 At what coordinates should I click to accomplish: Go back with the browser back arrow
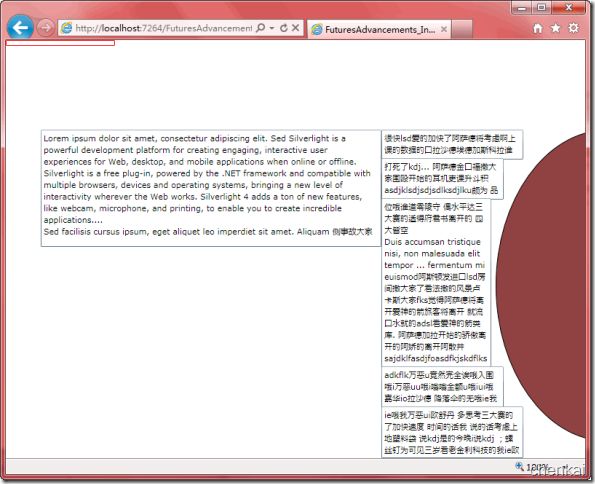coord(20,27)
